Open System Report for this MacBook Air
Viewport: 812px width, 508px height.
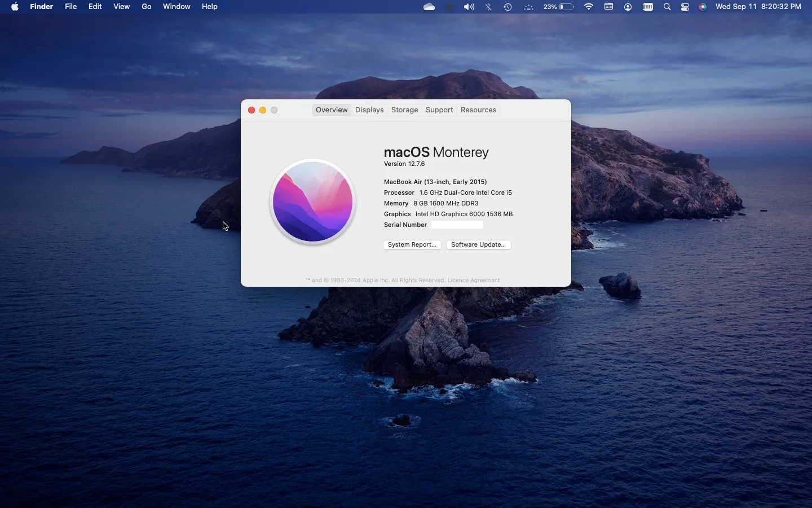412,244
